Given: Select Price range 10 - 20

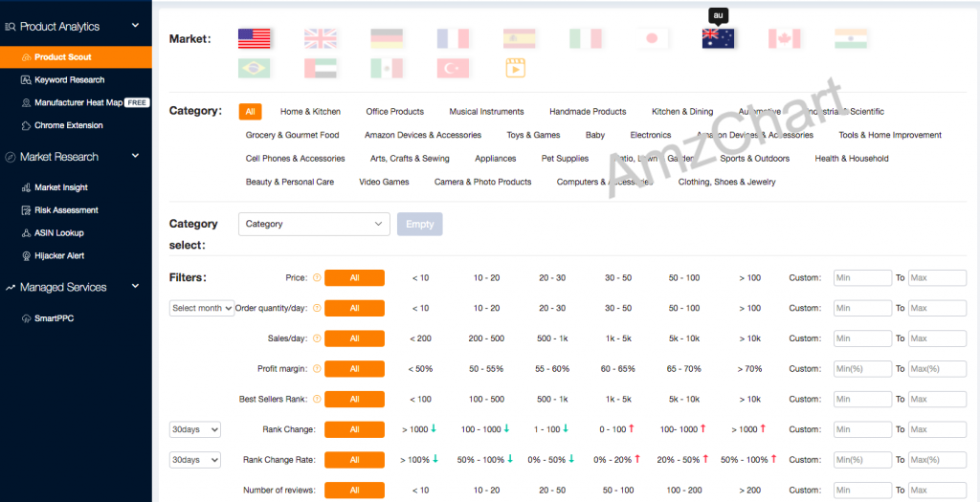Looking at the screenshot, I should click(486, 278).
